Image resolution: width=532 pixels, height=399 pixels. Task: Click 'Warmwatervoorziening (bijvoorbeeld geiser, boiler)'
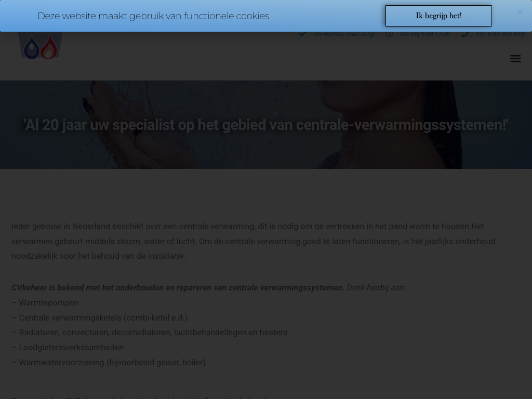(112, 362)
